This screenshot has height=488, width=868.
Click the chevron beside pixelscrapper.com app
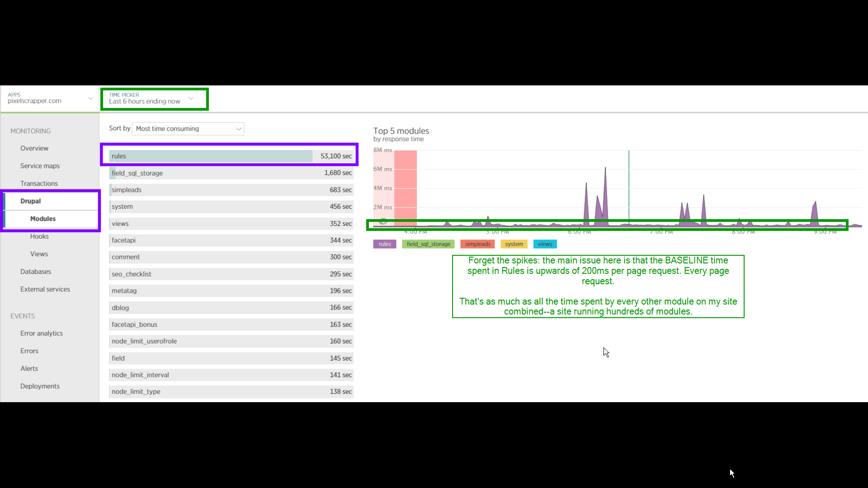(x=90, y=99)
